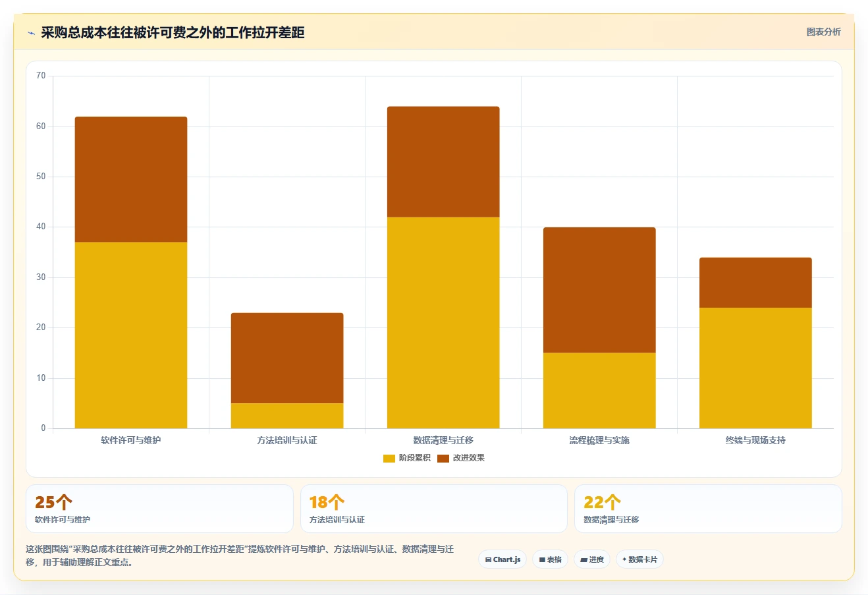Screen dimensions: 868x595
Task: Select the Chart.js tag chip
Action: (502, 559)
